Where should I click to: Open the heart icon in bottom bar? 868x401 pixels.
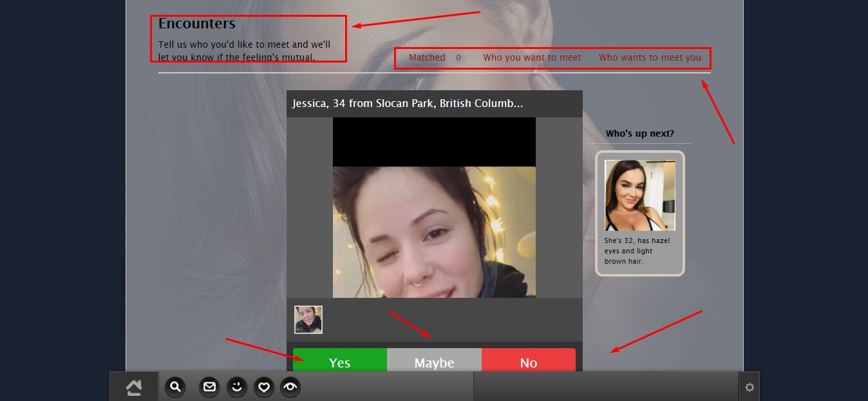point(263,387)
